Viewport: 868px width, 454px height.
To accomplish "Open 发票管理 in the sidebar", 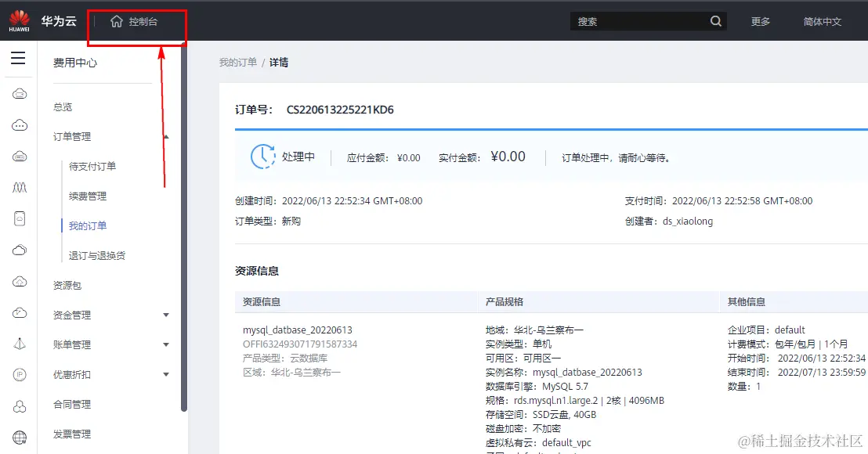I will [72, 434].
